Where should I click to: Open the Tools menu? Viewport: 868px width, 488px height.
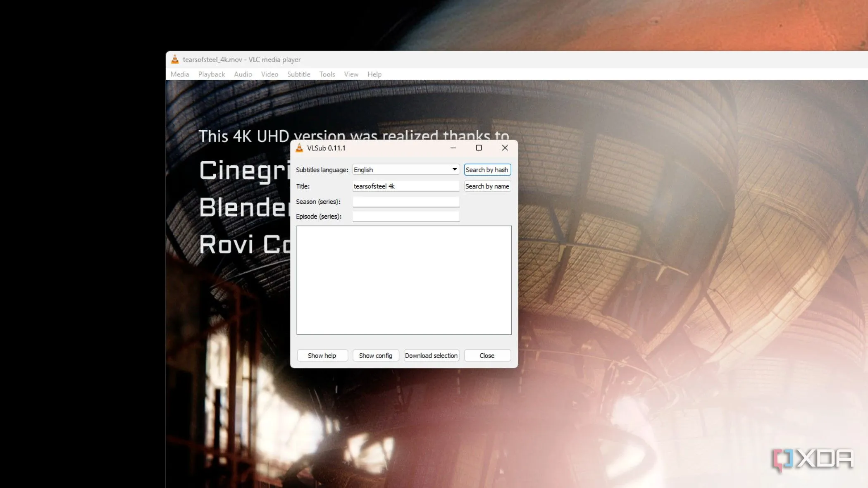click(327, 74)
